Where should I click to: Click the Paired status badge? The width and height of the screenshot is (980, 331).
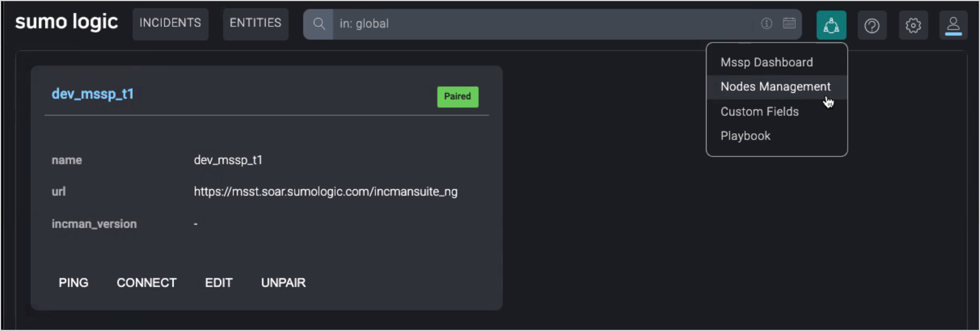458,96
